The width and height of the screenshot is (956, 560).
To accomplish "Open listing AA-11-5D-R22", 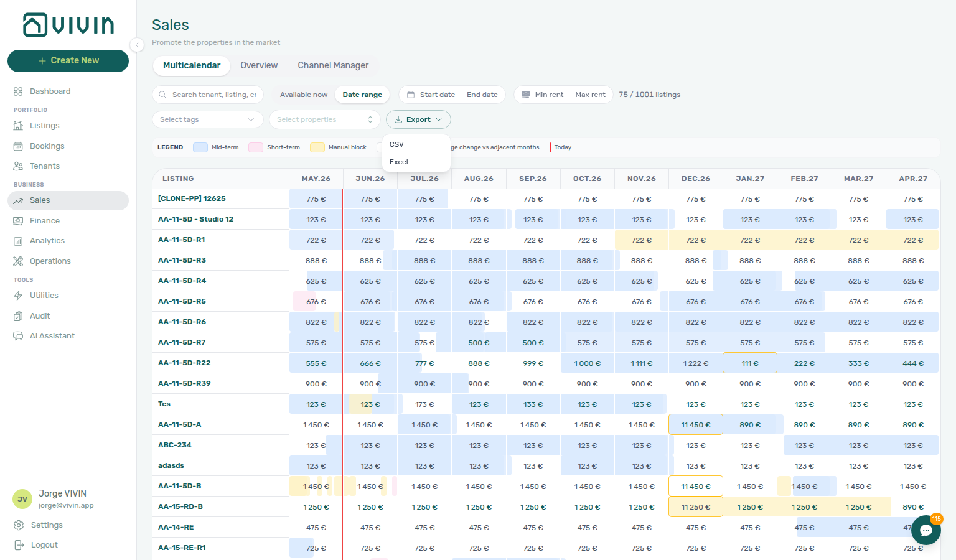I will pyautogui.click(x=184, y=363).
